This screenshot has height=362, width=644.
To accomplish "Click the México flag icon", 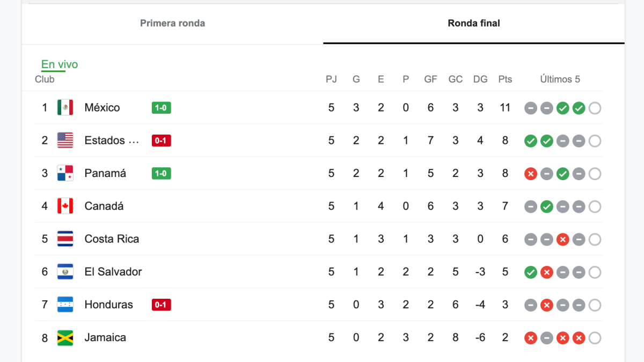I will pos(65,108).
